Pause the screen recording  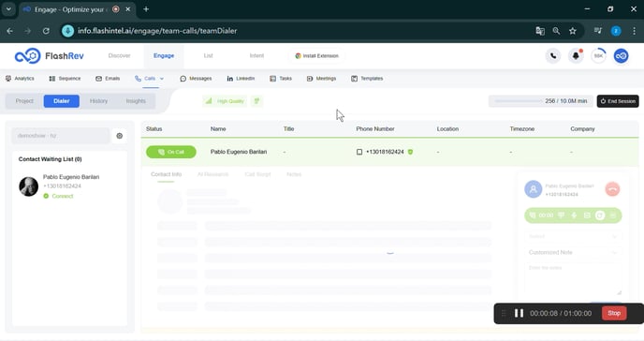(x=519, y=313)
